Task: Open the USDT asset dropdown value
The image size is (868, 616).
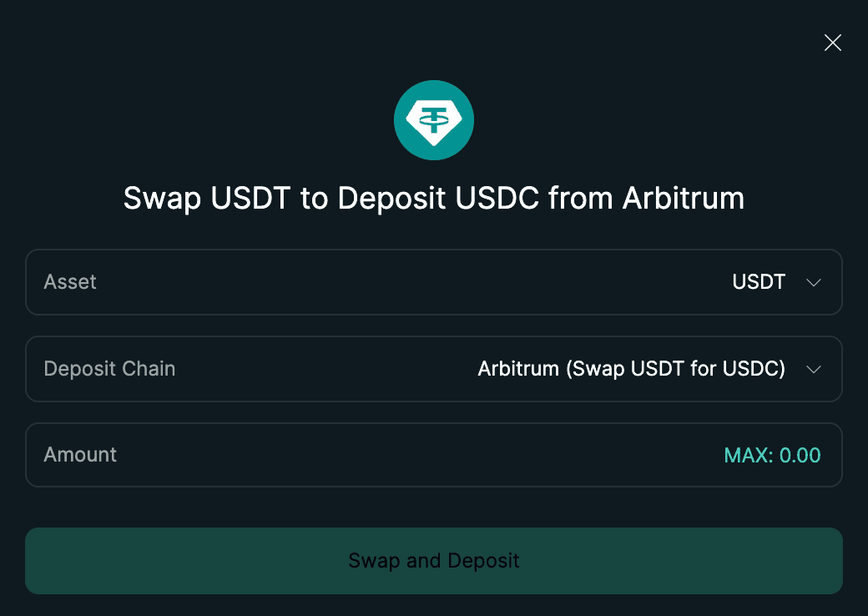Action: coord(759,282)
